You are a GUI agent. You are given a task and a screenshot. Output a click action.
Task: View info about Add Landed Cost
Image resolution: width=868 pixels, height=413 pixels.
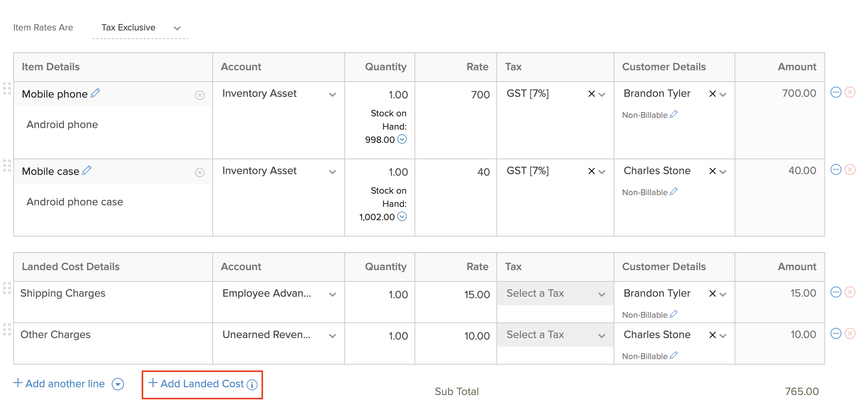tap(252, 385)
